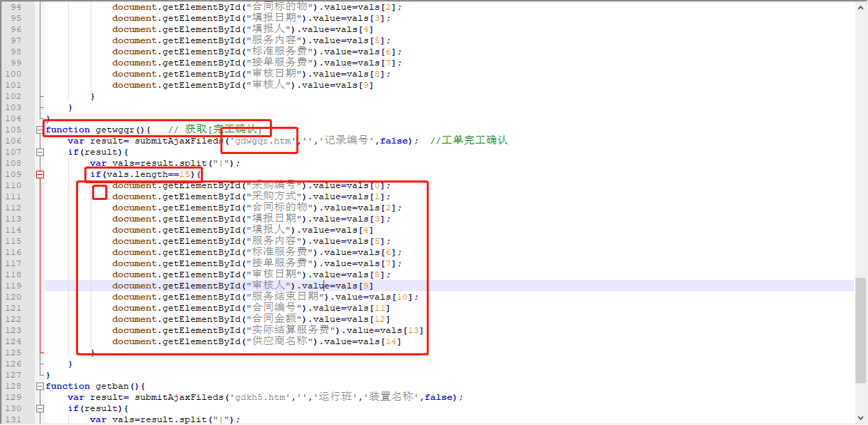Click the result.split("|") call on line 108
Screen dimensions: 868x425
tap(185, 163)
